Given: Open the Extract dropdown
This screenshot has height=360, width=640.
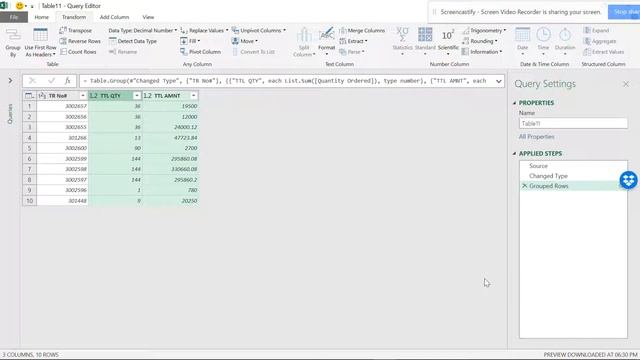Looking at the screenshot, I should (x=353, y=41).
